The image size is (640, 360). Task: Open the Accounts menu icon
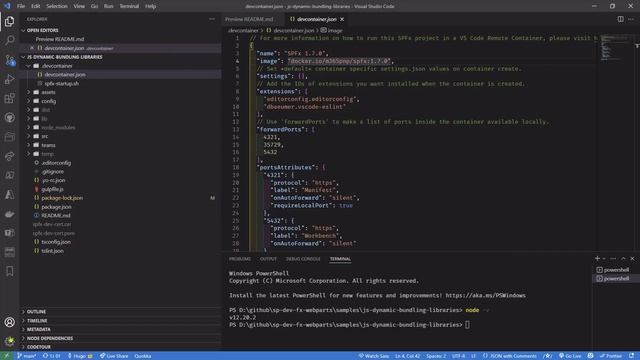(x=9, y=322)
